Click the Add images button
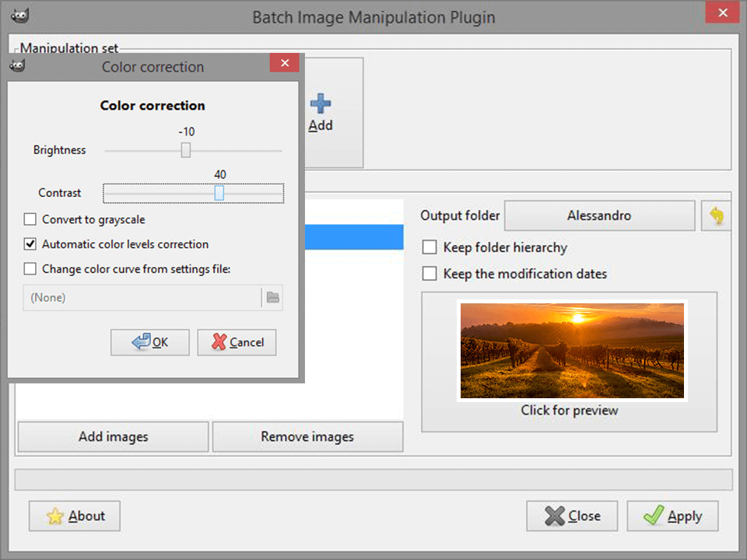Viewport: 747px width, 560px height. coord(112,436)
